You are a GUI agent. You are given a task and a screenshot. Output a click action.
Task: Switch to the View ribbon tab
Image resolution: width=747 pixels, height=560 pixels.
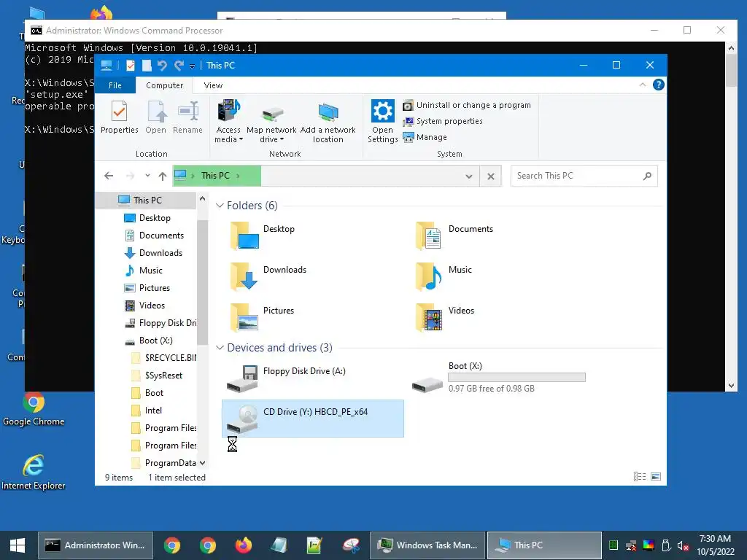[213, 85]
